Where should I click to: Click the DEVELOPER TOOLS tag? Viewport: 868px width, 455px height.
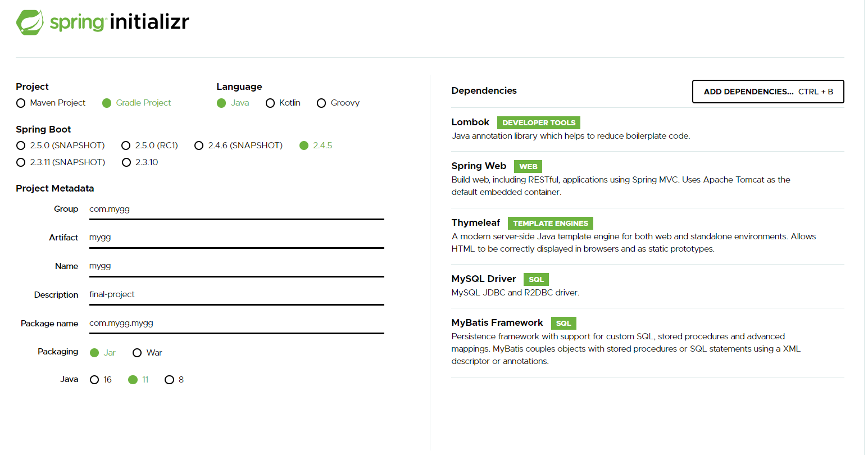click(539, 122)
